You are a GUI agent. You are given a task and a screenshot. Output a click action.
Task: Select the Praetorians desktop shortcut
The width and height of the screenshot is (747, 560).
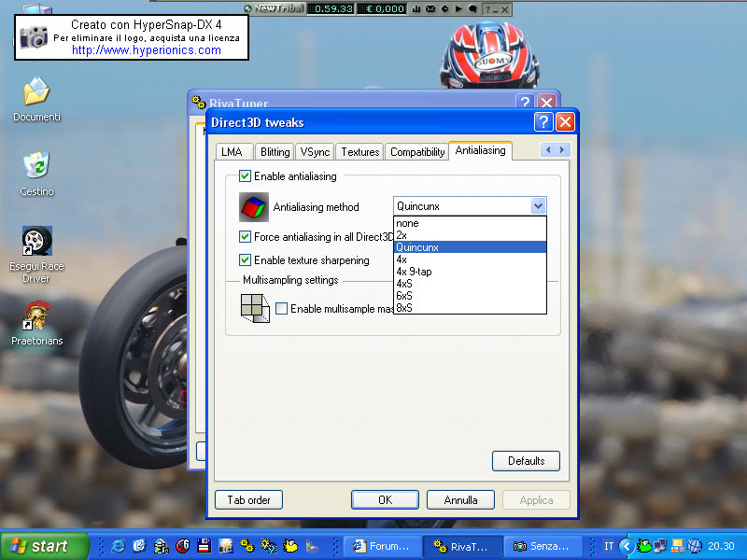coord(36,317)
